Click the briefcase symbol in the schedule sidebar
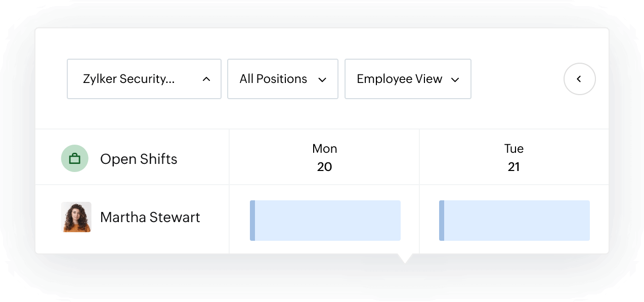The image size is (644, 302). coord(74,158)
